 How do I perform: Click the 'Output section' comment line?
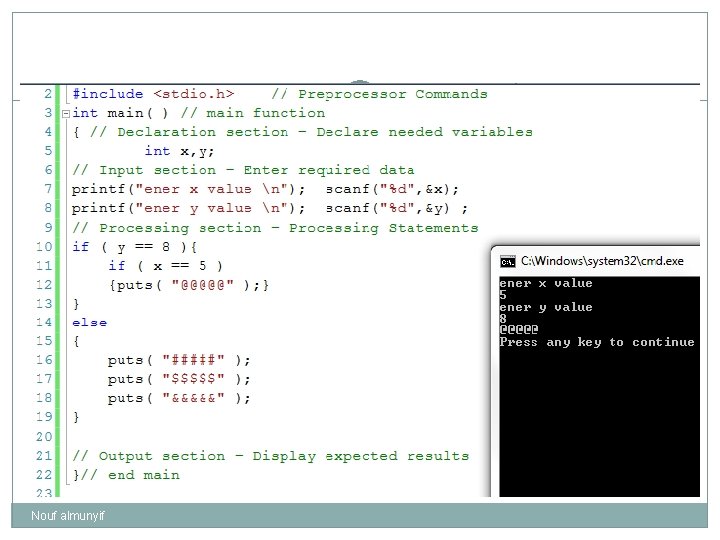point(270,456)
